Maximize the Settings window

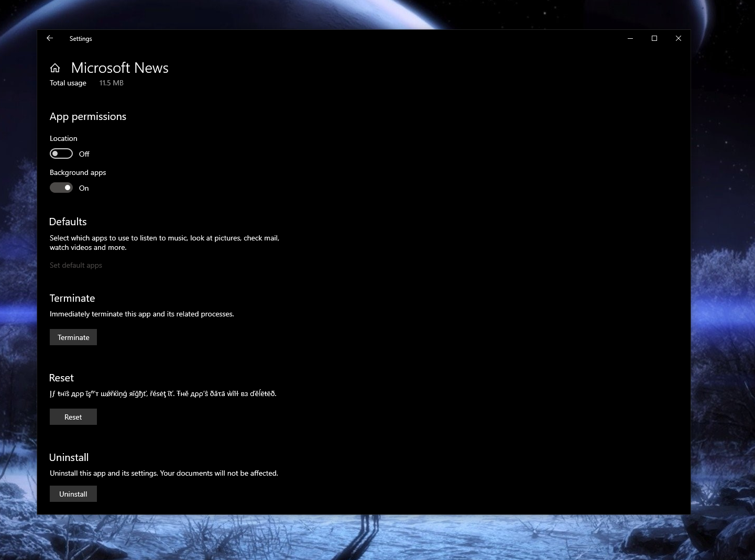tap(654, 38)
